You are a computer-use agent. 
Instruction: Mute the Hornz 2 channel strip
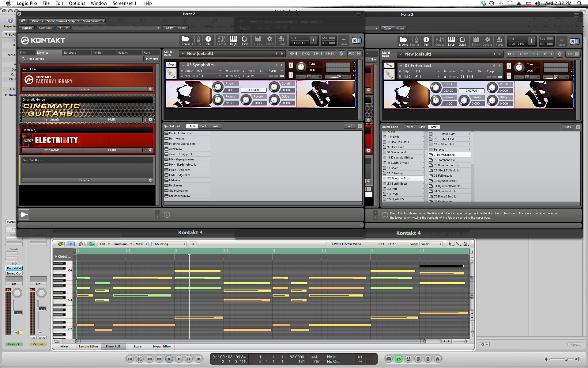pos(16,333)
